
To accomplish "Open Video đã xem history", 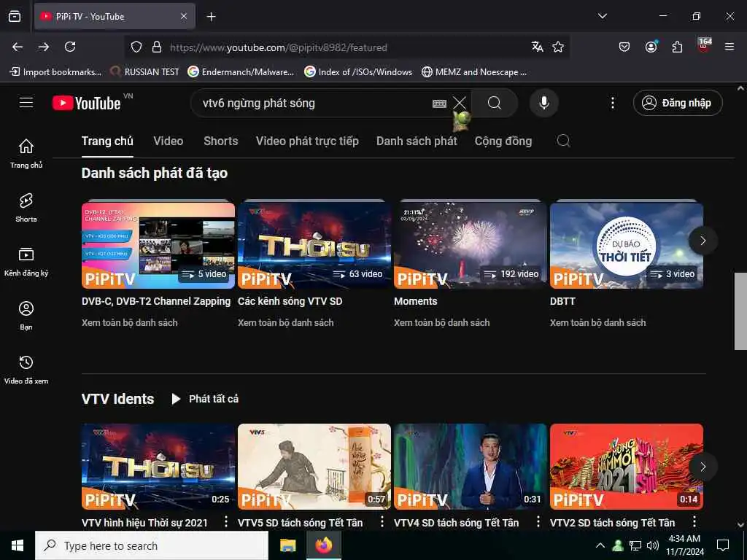I will (x=26, y=370).
